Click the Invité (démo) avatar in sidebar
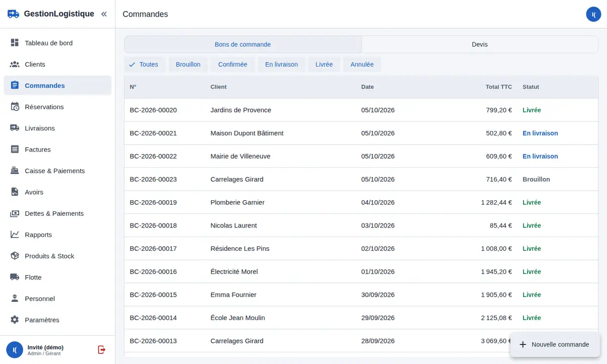Screen dimensions: 607x364 click(x=15, y=349)
